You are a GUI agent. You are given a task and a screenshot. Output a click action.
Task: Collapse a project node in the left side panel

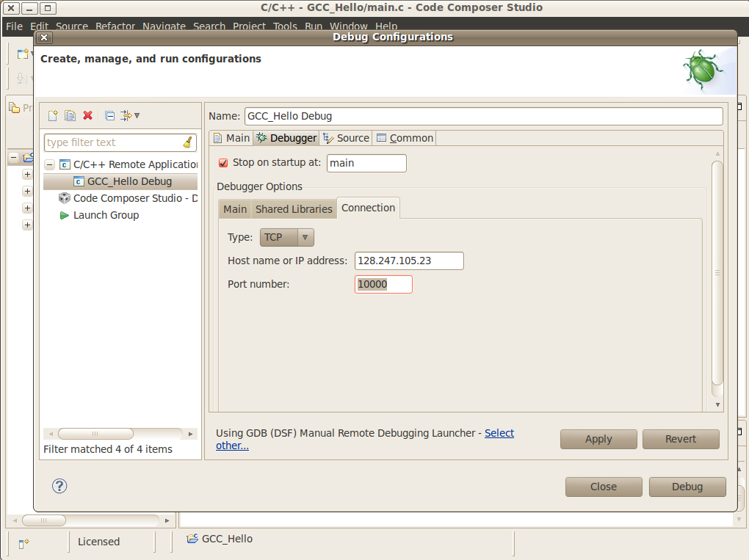click(13, 158)
